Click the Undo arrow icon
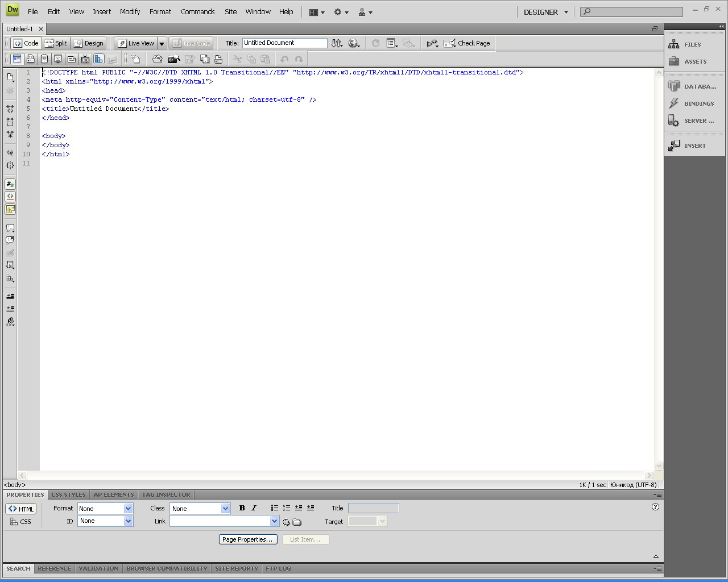 click(284, 59)
